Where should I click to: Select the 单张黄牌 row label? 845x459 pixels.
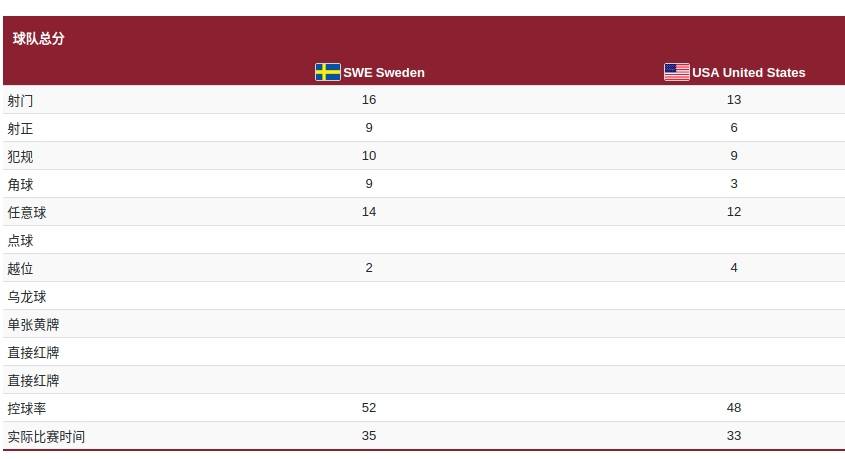coord(33,324)
